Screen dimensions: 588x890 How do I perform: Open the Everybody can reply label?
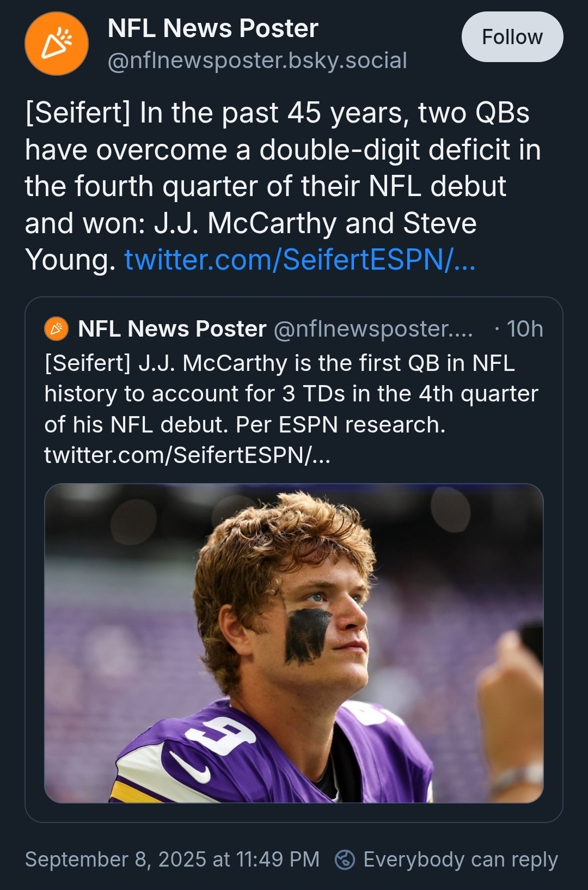pyautogui.click(x=460, y=859)
